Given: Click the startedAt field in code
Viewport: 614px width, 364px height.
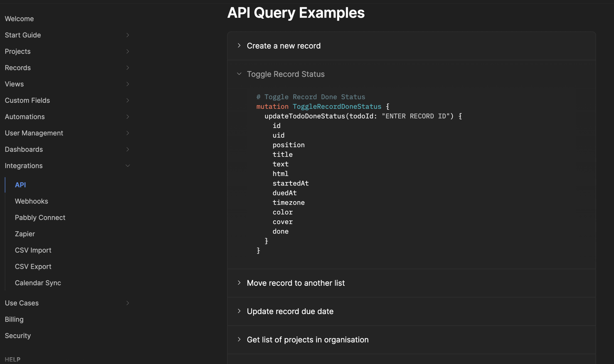Looking at the screenshot, I should pyautogui.click(x=290, y=184).
